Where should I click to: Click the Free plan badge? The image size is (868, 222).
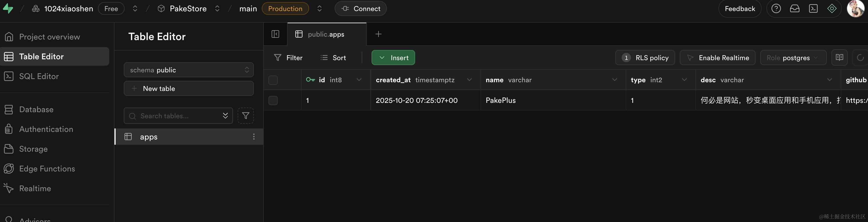tap(111, 8)
